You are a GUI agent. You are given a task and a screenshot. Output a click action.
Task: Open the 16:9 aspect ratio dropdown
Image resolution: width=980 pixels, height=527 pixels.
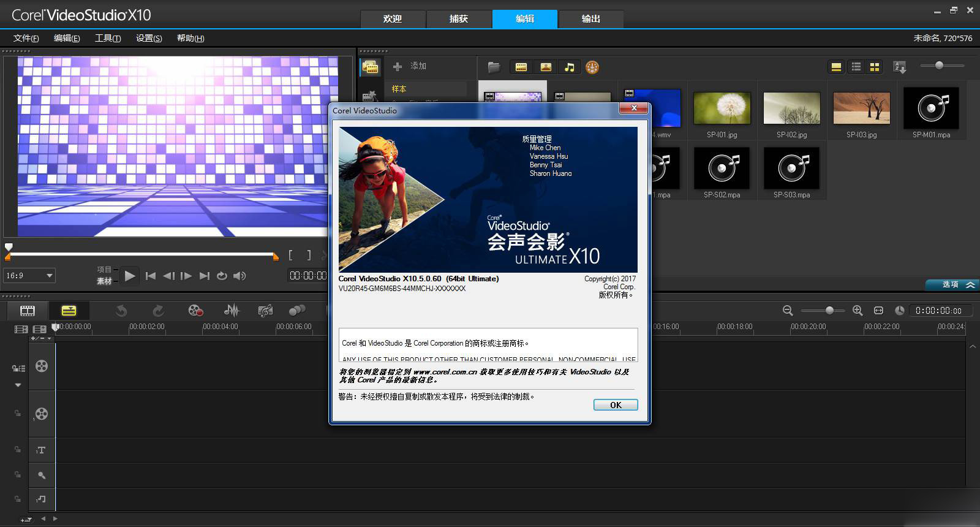pyautogui.click(x=29, y=276)
